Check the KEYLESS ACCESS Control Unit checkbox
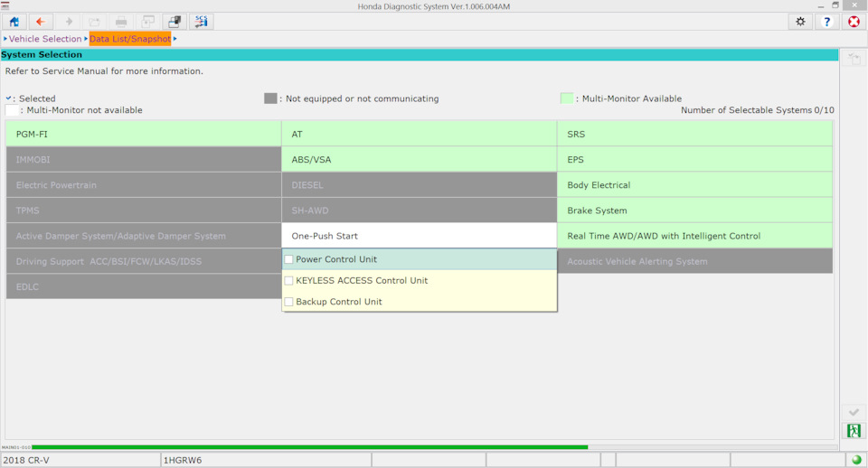Image resolution: width=868 pixels, height=468 pixels. pyautogui.click(x=288, y=280)
